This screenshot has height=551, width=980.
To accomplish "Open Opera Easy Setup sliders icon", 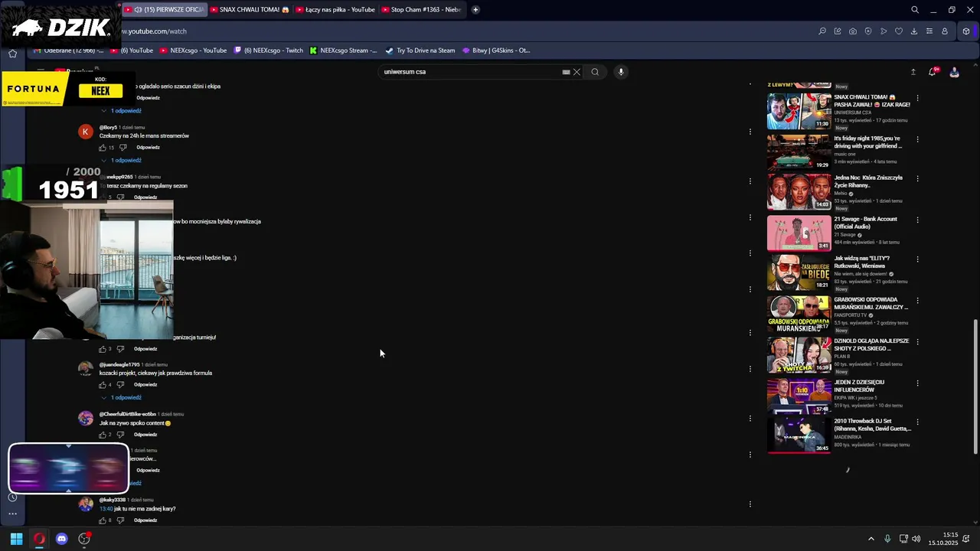I will pos(929,31).
